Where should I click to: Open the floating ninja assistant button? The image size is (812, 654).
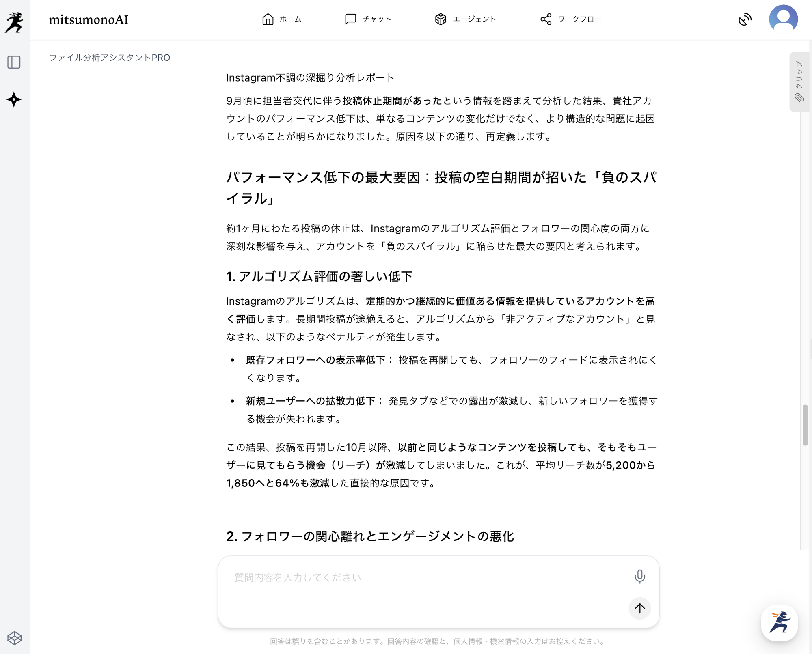click(779, 623)
